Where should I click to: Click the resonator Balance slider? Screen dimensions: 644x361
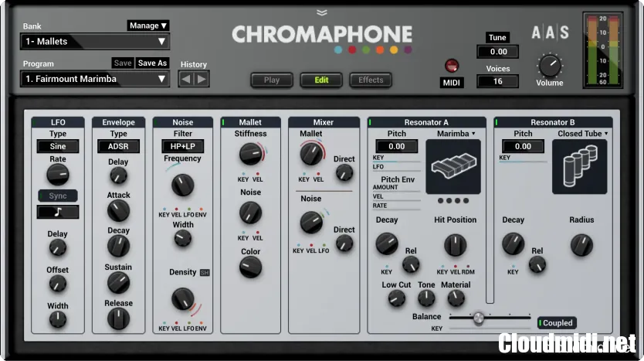[479, 318]
